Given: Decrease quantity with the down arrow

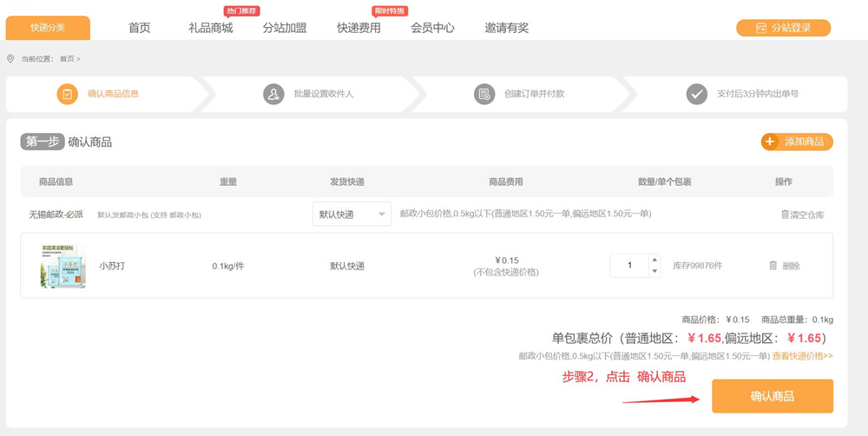Looking at the screenshot, I should (654, 272).
